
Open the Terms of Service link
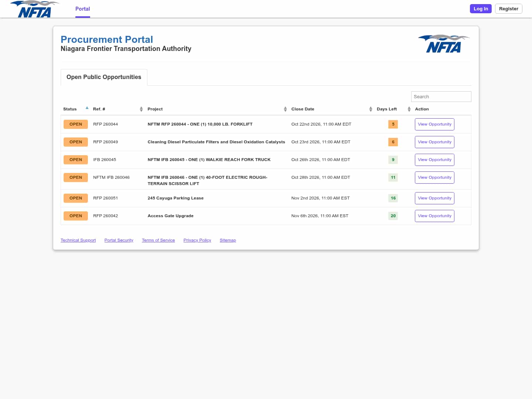pyautogui.click(x=158, y=240)
